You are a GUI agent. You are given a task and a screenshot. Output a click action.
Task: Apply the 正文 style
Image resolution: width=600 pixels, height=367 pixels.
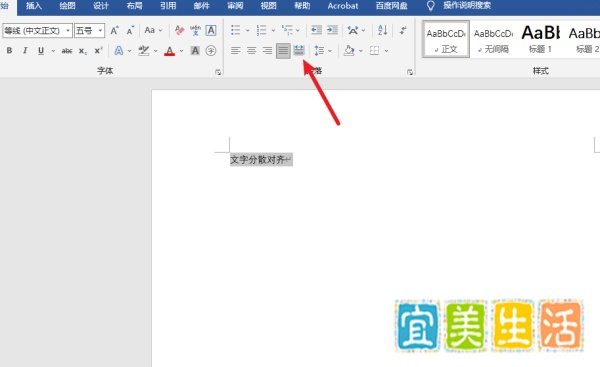446,39
